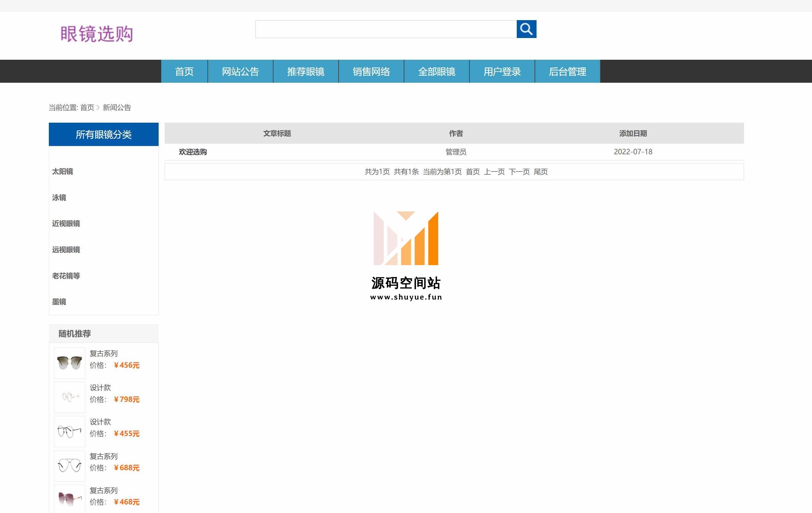Open the 销售网络 menu item
The image size is (812, 513).
[x=371, y=71]
